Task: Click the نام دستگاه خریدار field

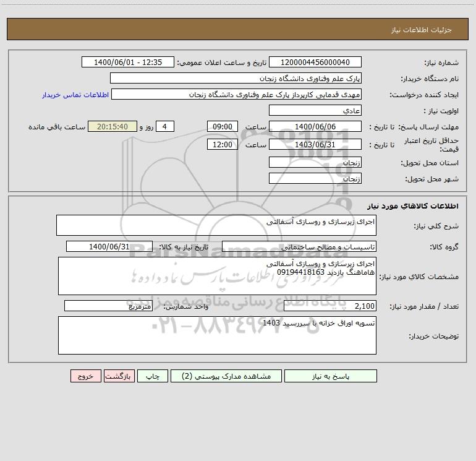Action: click(x=236, y=78)
